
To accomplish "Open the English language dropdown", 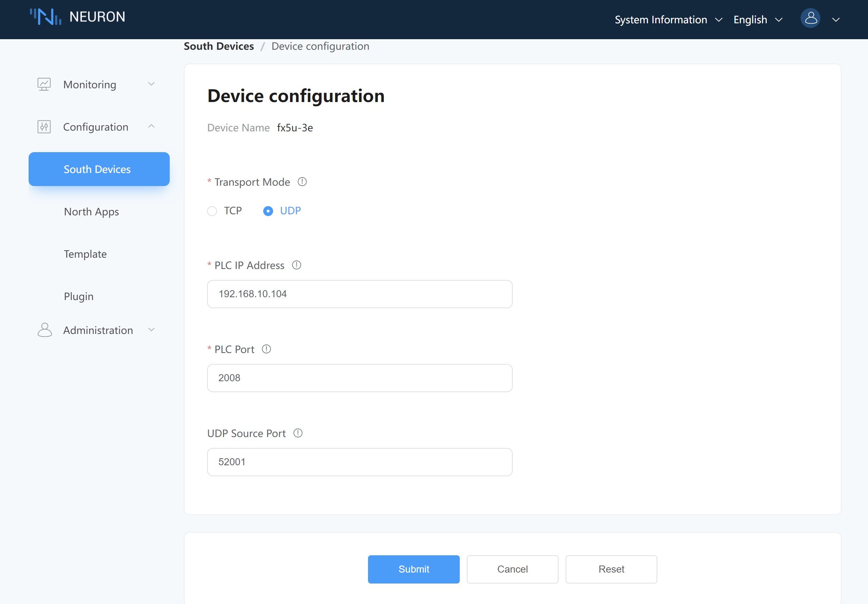I will [x=757, y=20].
